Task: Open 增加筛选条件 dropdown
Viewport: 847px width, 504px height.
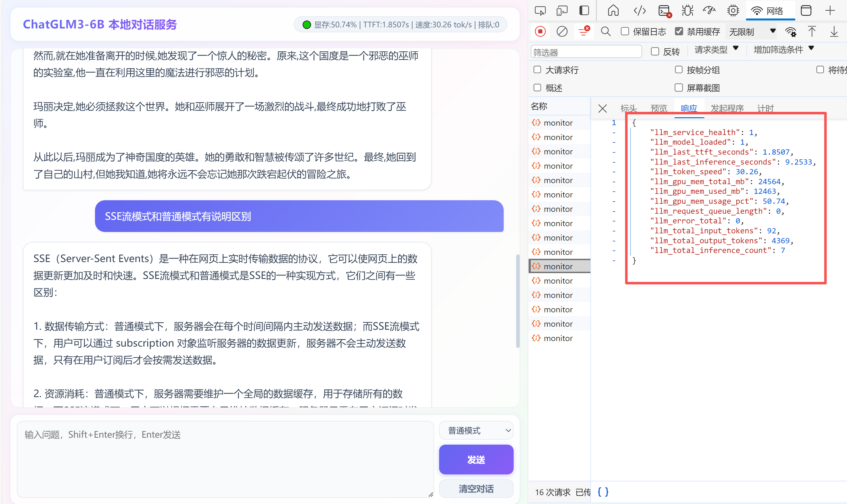Action: click(x=783, y=50)
